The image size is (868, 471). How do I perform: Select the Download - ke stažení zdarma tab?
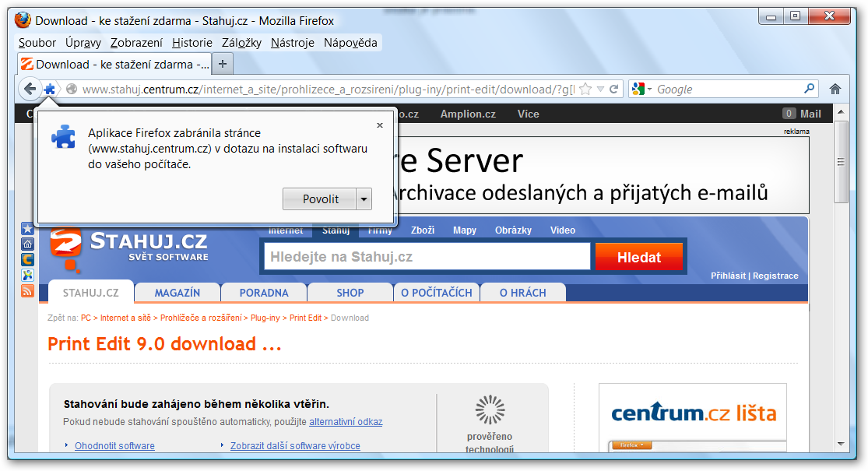(x=114, y=64)
